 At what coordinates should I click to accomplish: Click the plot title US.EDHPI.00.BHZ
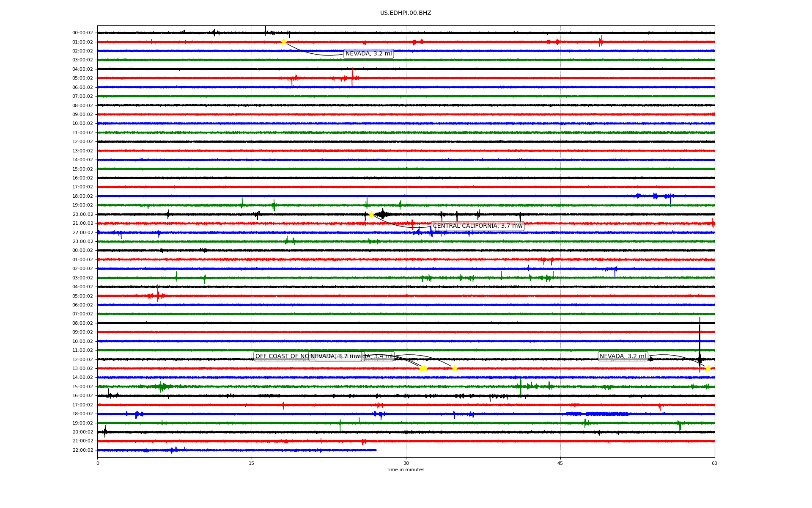click(406, 13)
